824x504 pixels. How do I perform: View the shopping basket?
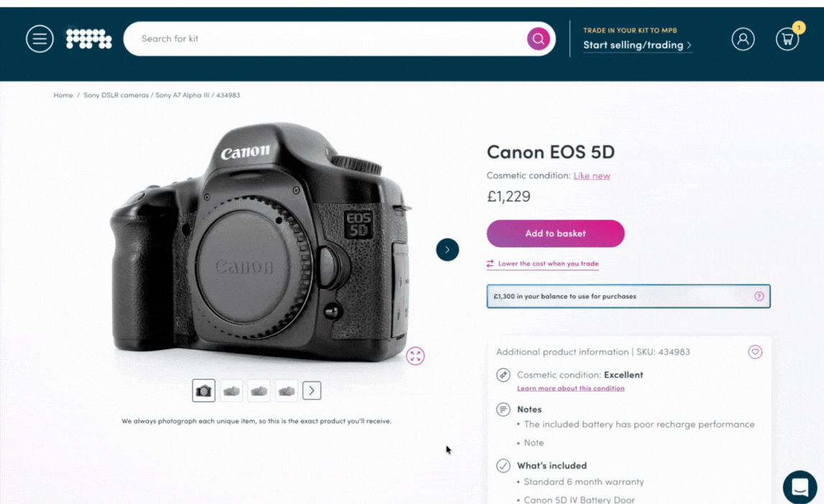coord(787,39)
